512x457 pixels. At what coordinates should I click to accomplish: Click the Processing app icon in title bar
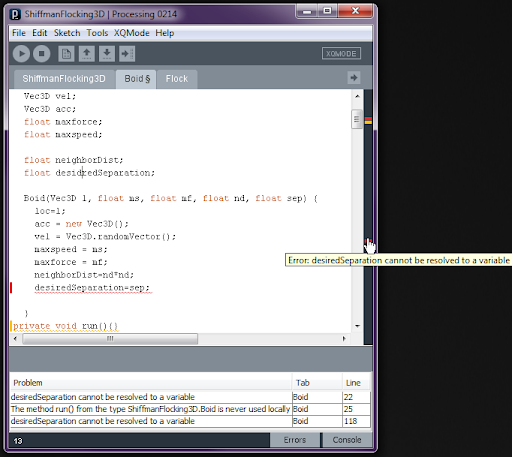[15, 14]
